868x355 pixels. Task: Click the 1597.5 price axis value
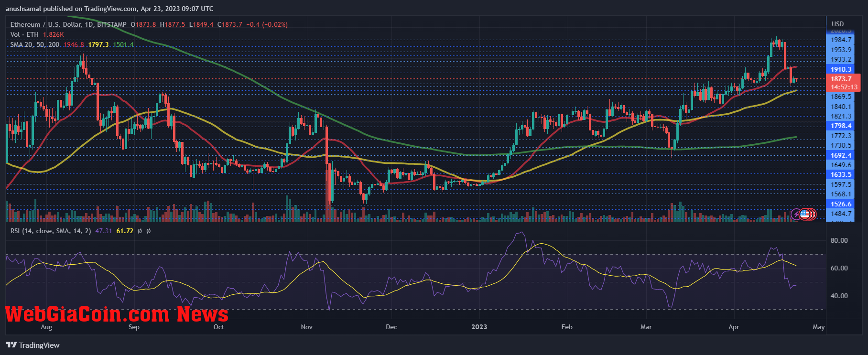click(841, 184)
